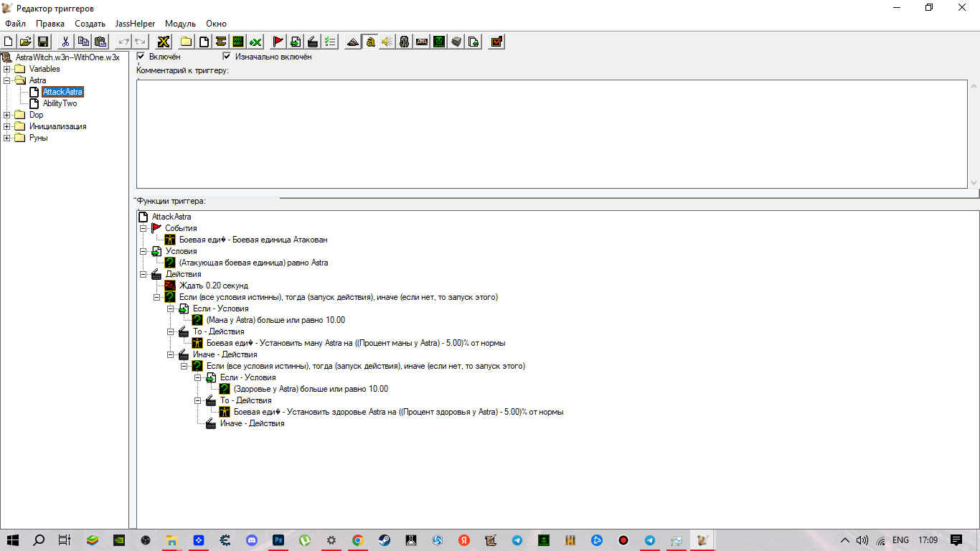Image resolution: width=980 pixels, height=551 pixels.
Task: Save the map with the floppy disk icon
Action: (x=43, y=42)
